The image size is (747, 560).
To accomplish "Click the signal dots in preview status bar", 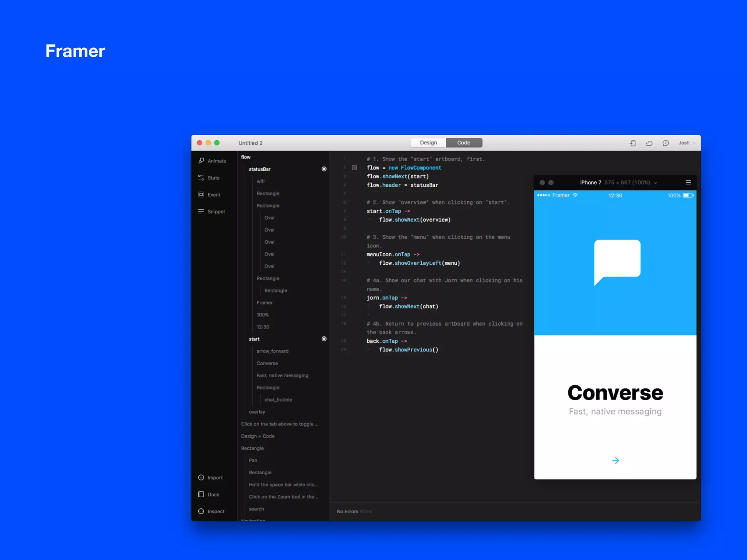I will click(543, 195).
